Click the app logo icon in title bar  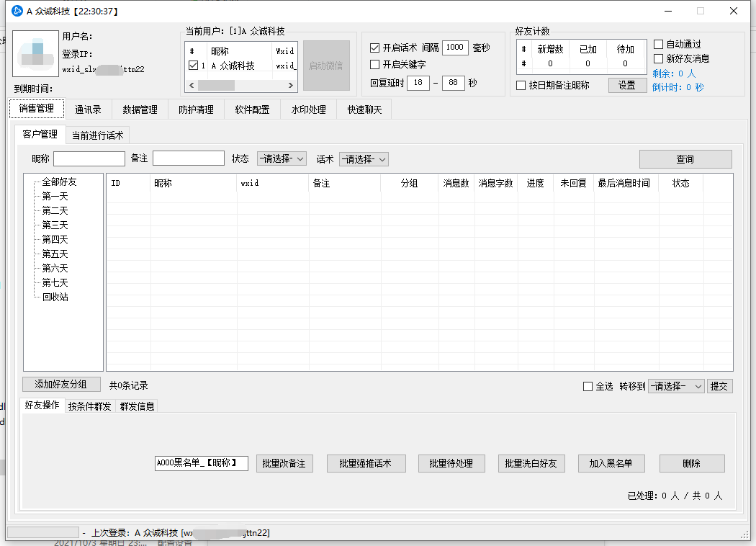(x=17, y=12)
